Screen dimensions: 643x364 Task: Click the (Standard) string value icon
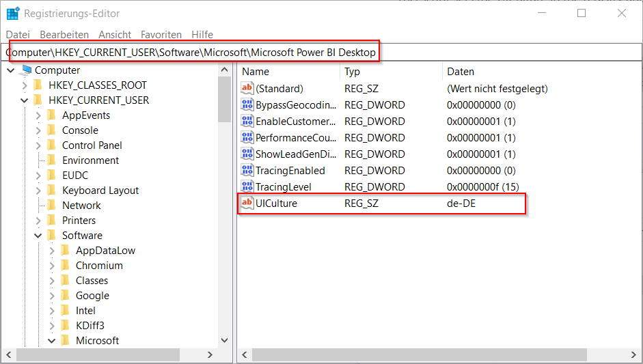pos(247,87)
